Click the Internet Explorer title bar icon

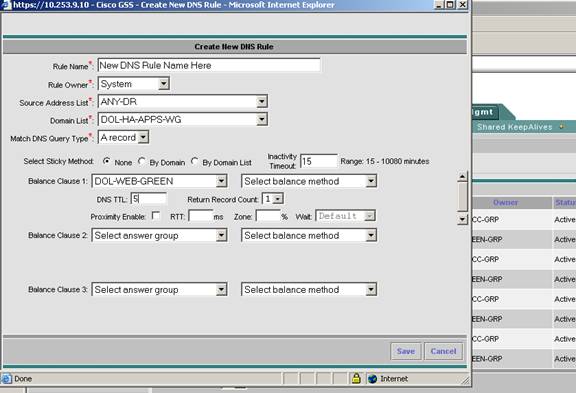(6, 4)
